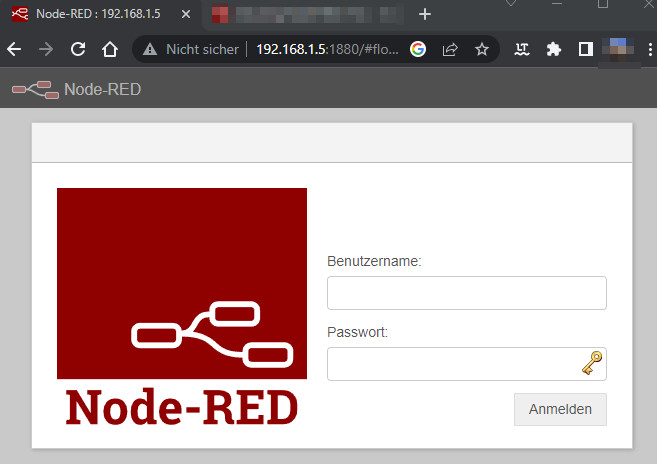The height and width of the screenshot is (464, 657).
Task: Click the large Node-RED logo image
Action: click(x=182, y=307)
